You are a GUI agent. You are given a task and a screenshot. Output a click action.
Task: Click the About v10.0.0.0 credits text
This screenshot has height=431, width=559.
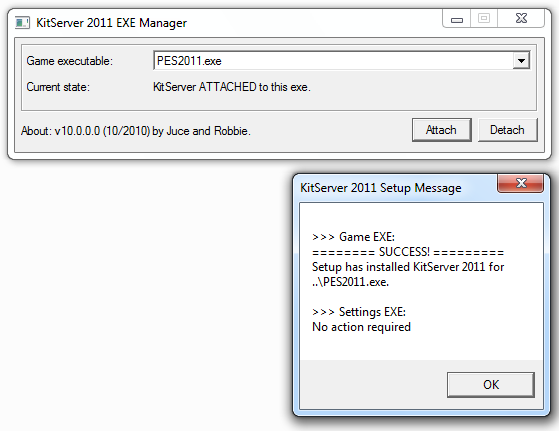tap(136, 131)
